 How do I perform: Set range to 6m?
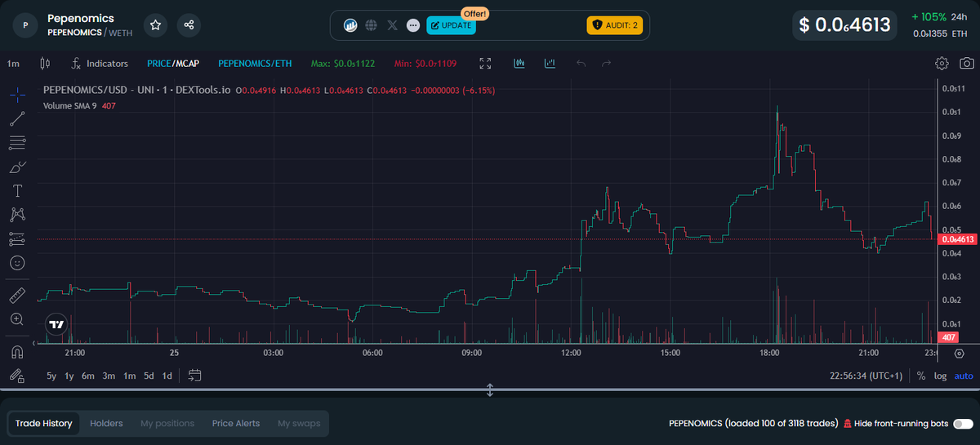[88, 376]
